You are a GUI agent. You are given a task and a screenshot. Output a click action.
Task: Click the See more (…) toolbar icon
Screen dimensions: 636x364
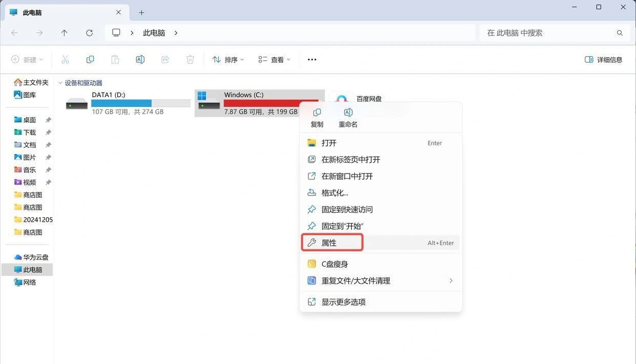312,59
